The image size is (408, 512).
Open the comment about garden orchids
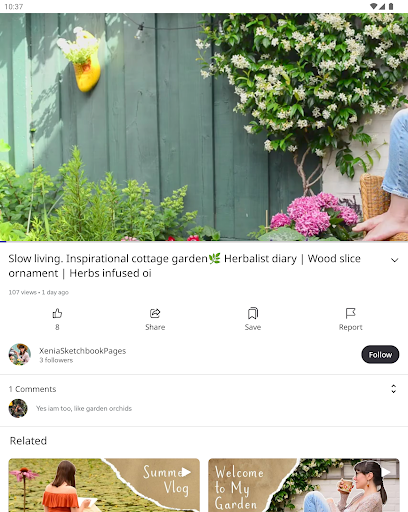(84, 408)
